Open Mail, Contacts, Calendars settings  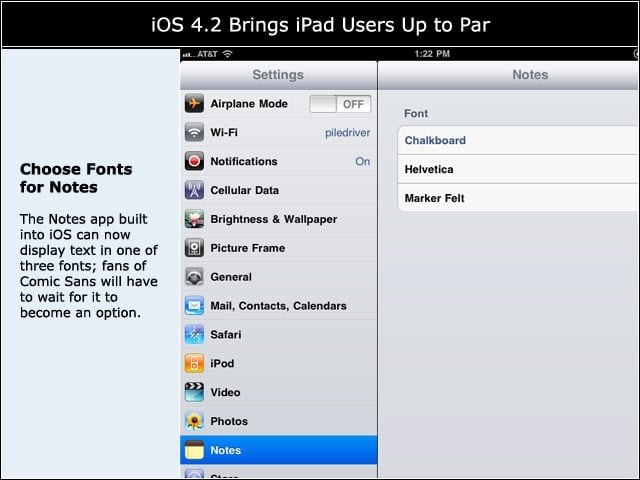278,306
